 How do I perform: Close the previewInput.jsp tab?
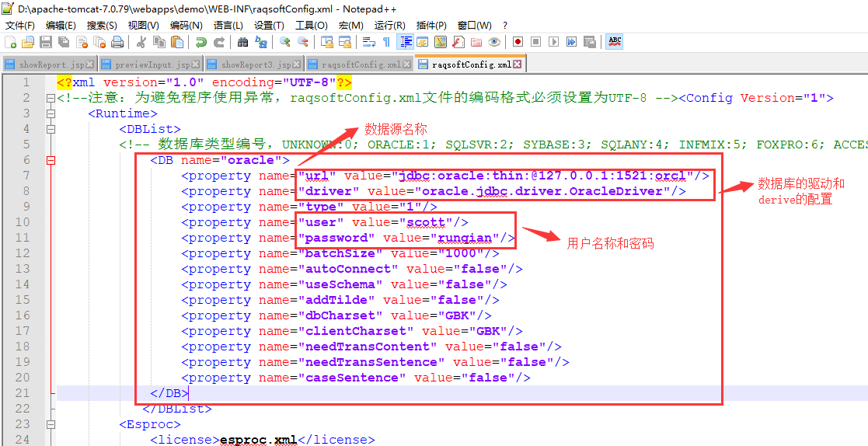point(195,64)
